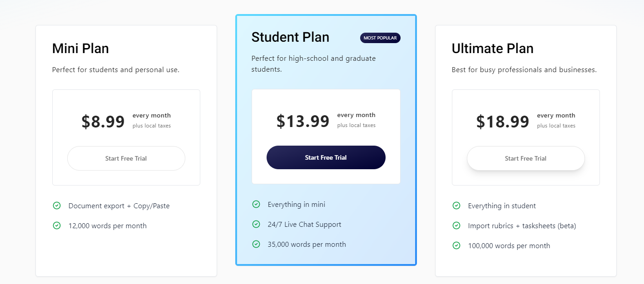Click the $8.99 price
The image size is (644, 284).
pyautogui.click(x=103, y=122)
